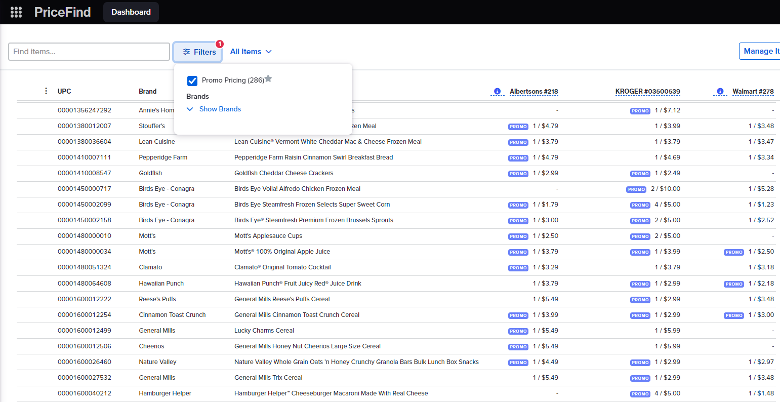Click the Filters button

pyautogui.click(x=198, y=52)
